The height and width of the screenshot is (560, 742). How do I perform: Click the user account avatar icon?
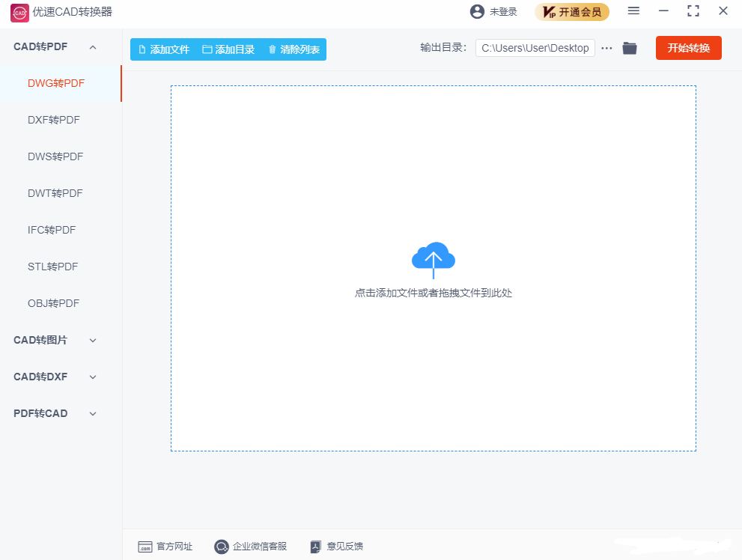pos(477,11)
